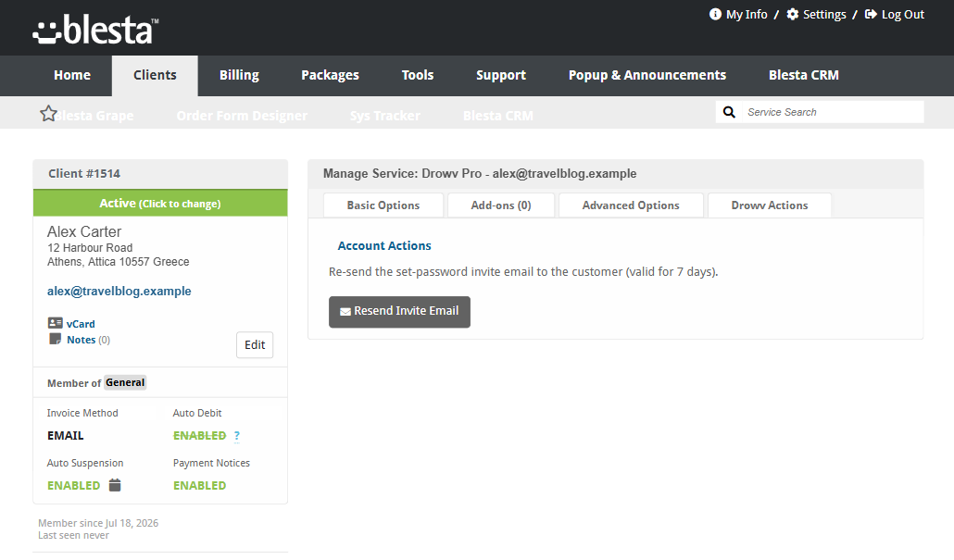Click the Log Out link
954x560 pixels.
903,14
